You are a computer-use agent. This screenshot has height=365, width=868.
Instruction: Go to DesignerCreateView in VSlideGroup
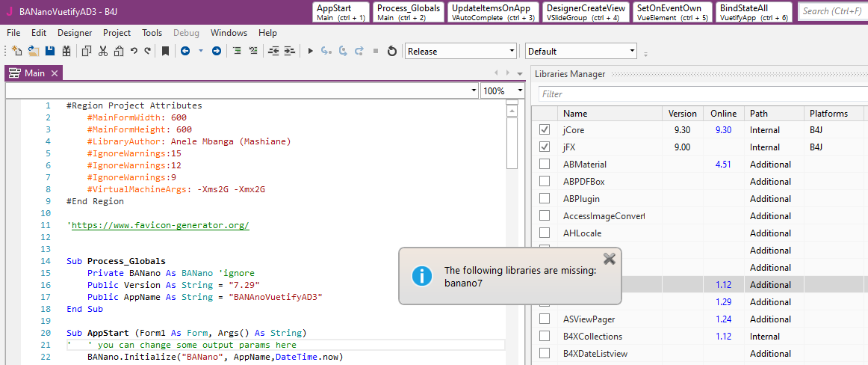586,12
